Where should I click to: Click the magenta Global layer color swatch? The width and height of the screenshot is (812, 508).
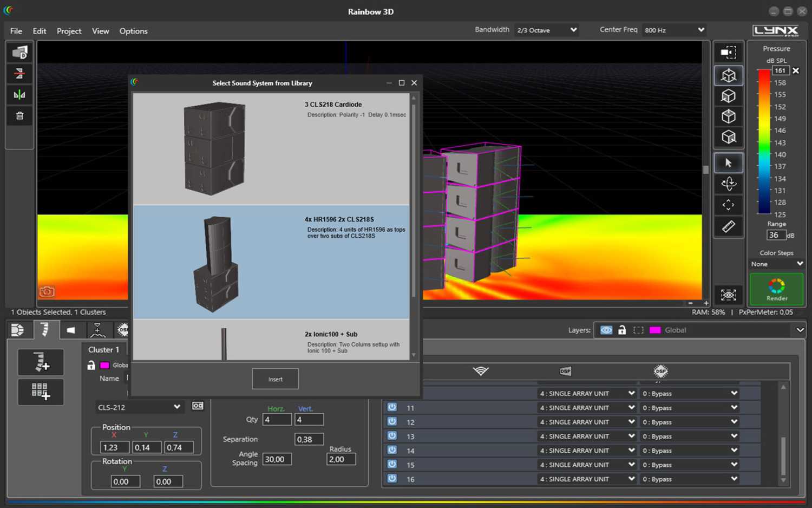click(656, 330)
